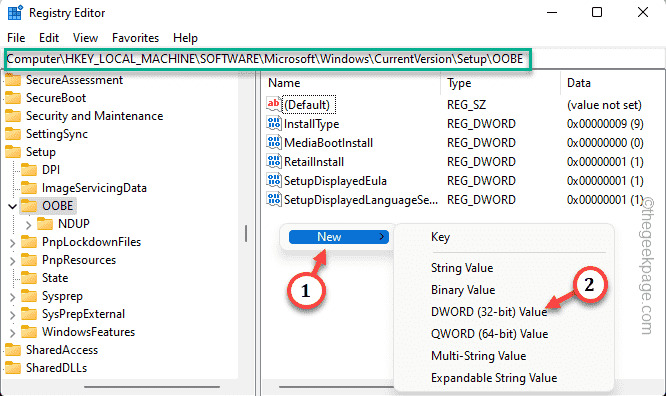Open the New submenu in context menu
Screen dimensions: 666x396
pyautogui.click(x=339, y=237)
